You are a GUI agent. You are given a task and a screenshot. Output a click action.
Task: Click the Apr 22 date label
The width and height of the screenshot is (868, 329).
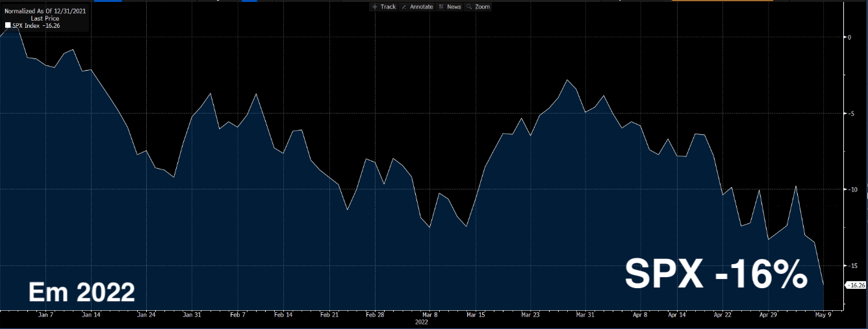[x=722, y=315]
